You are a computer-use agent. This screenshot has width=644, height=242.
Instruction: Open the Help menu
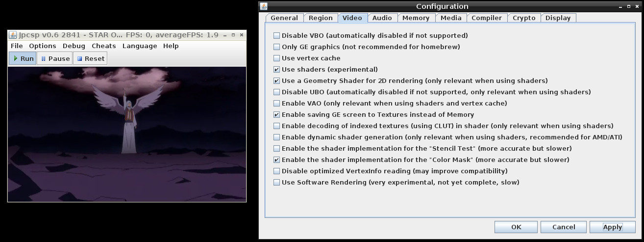click(x=171, y=46)
